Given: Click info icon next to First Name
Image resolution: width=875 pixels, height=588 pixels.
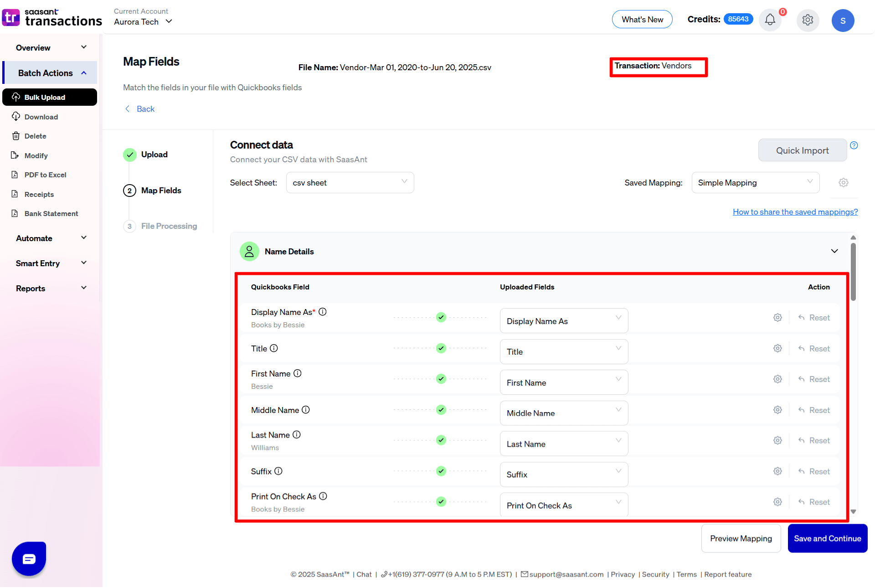Looking at the screenshot, I should click(298, 373).
